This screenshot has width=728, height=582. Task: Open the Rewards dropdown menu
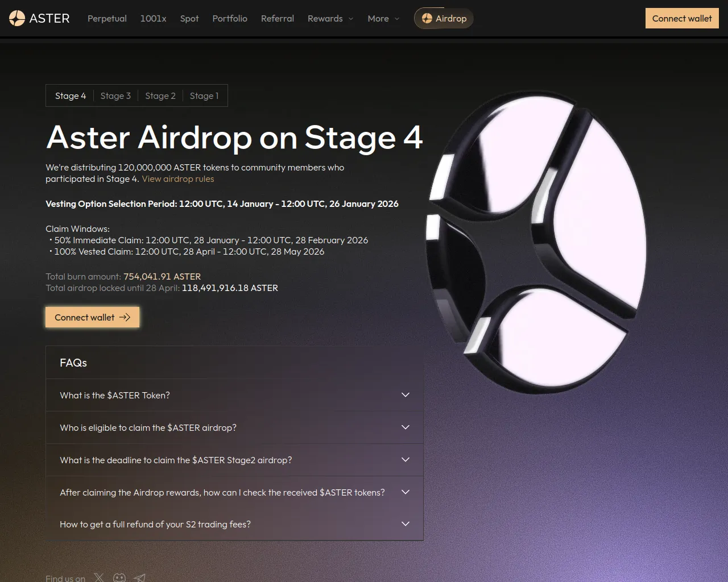(330, 18)
